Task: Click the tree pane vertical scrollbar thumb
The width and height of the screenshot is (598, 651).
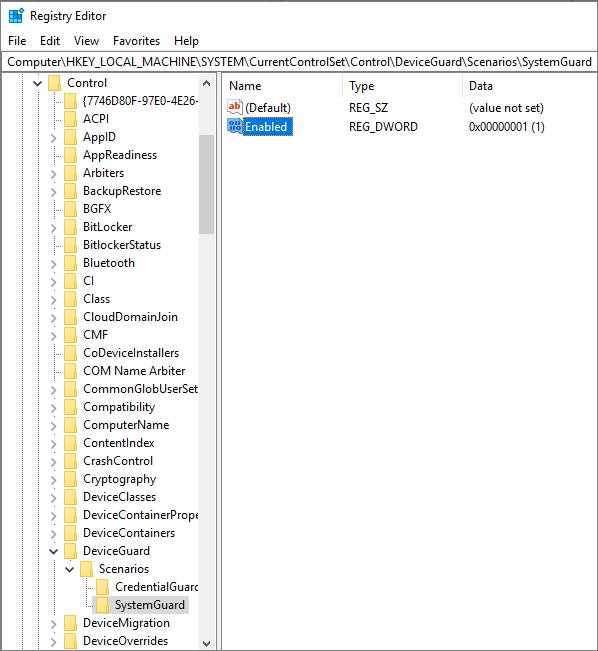Action: coord(206,184)
